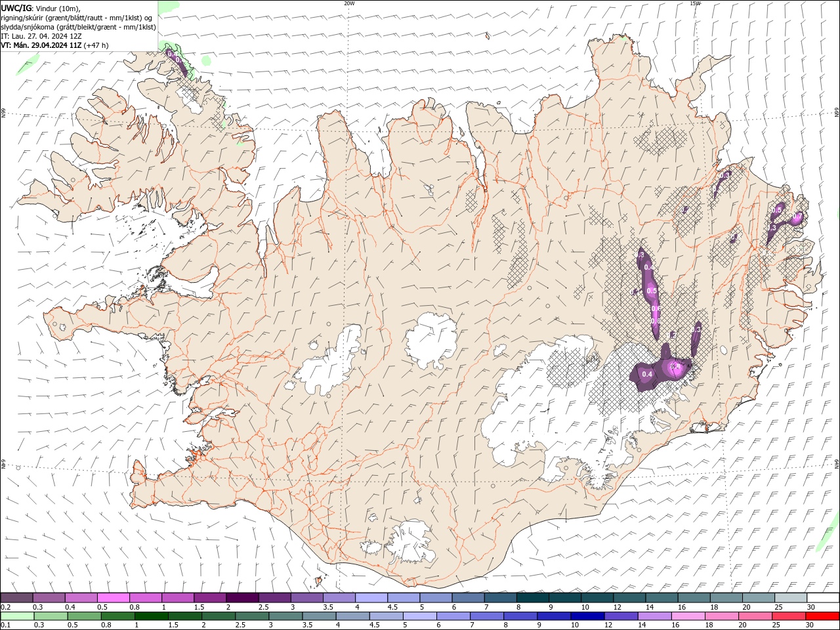This screenshot has width=840, height=630.
Task: Click the crimson swatch labeled 25 in lower legend
Action: (x=789, y=616)
